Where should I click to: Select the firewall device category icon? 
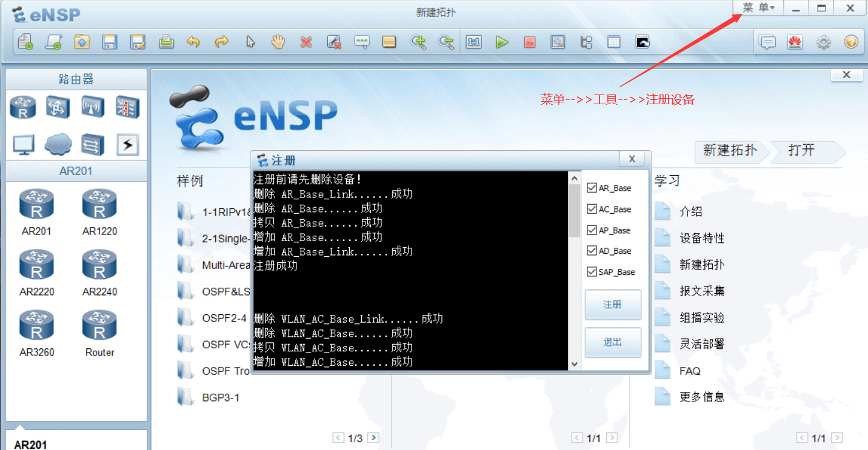point(127,108)
